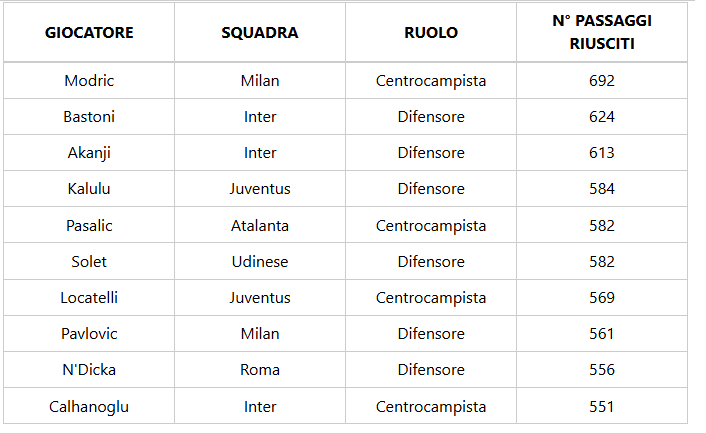Click the GIOCATORE column header
Screen dimensions: 706x433
click(x=89, y=33)
